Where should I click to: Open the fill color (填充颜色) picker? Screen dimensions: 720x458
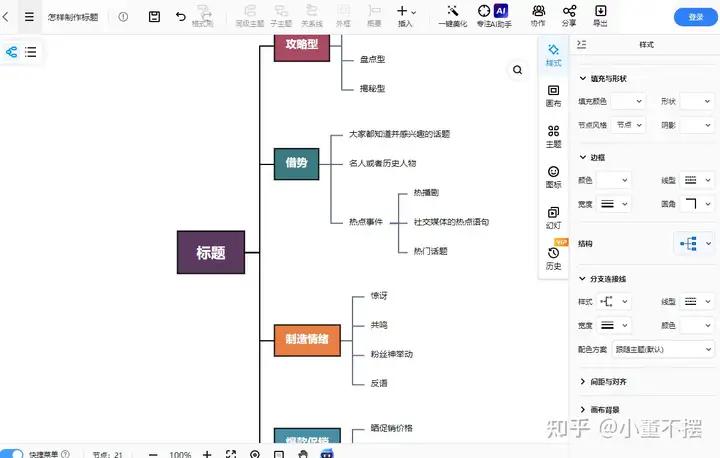point(628,101)
